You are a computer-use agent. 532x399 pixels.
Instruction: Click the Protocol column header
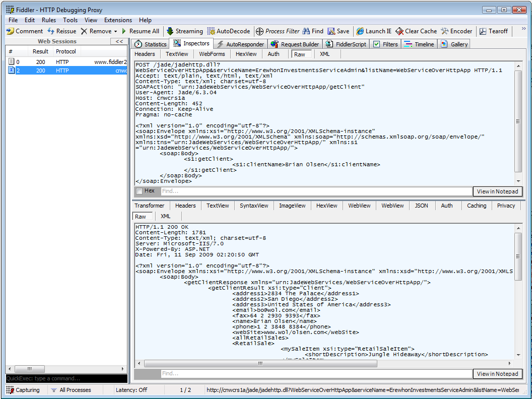66,51
